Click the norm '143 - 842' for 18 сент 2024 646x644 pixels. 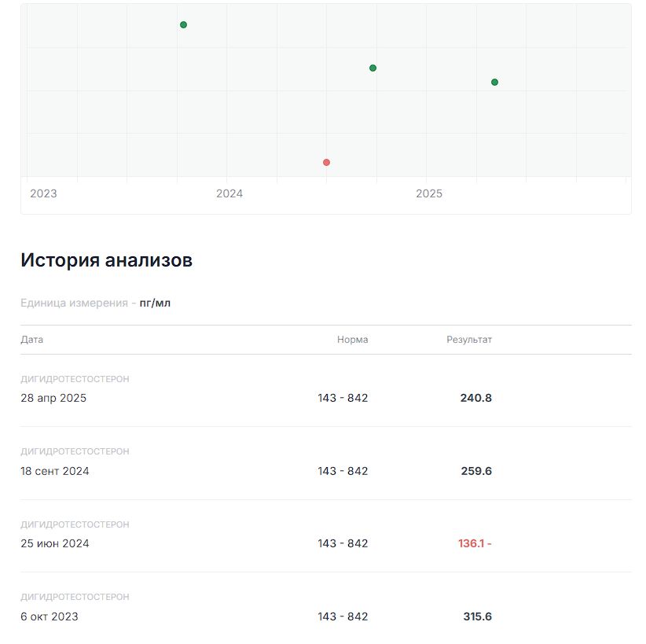tap(343, 471)
